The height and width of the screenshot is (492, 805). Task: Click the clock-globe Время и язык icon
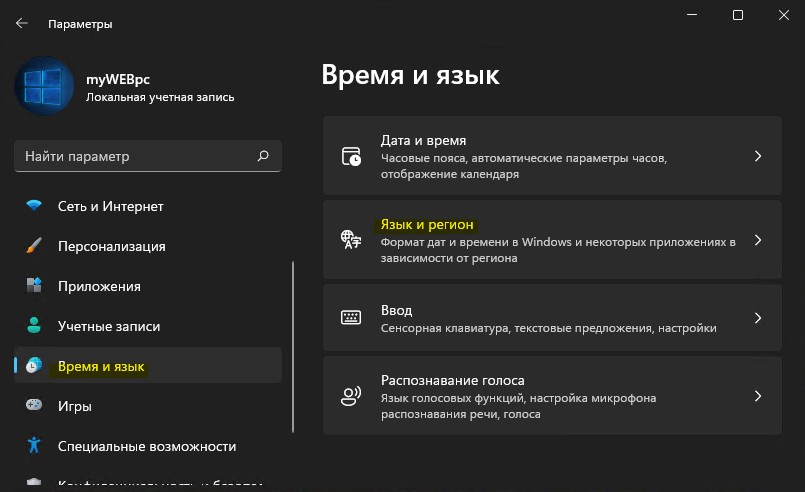click(34, 365)
